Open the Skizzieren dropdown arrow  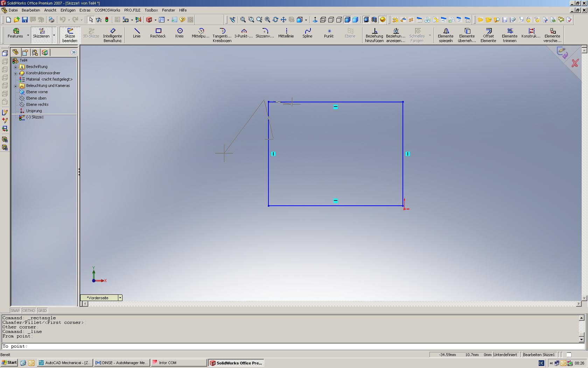pos(54,35)
